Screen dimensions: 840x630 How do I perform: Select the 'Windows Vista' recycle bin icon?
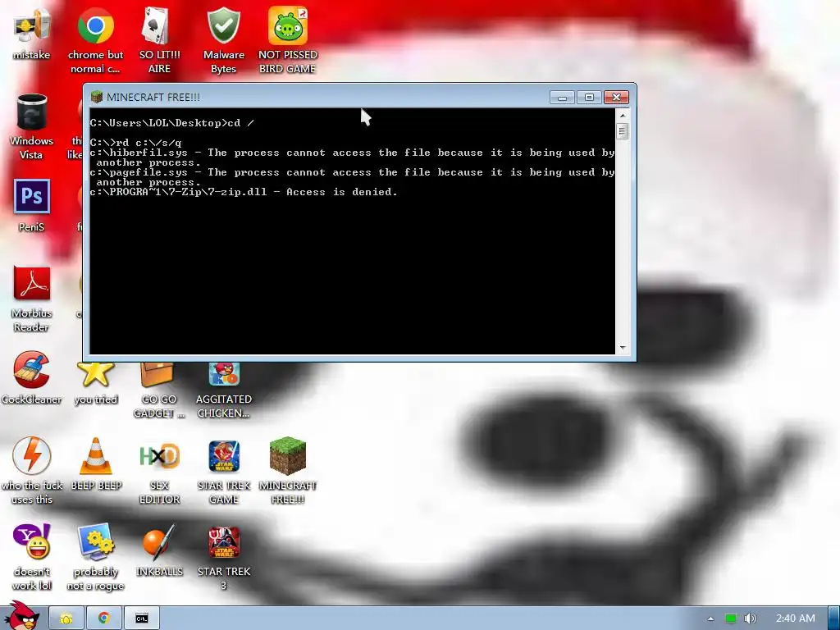(x=31, y=126)
